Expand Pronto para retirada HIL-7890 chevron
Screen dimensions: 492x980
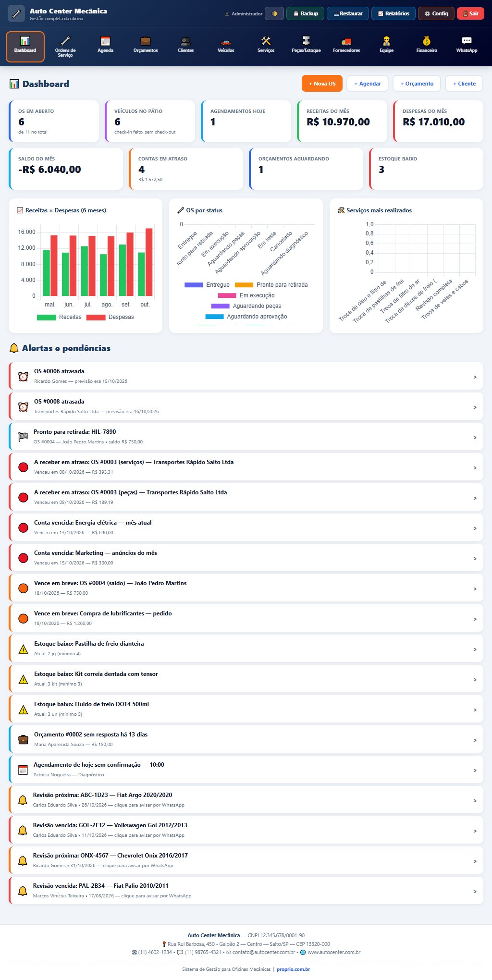click(x=475, y=438)
